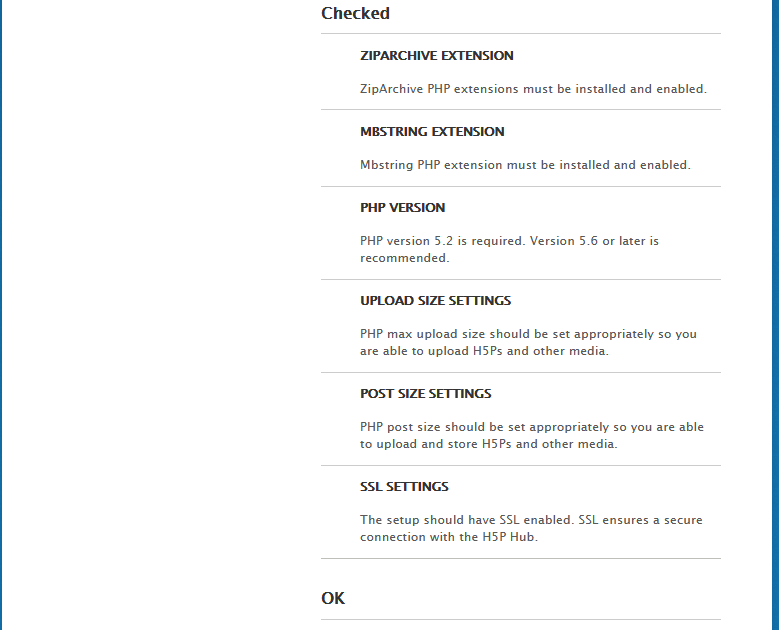Select the SSL Settings title

[x=404, y=487]
